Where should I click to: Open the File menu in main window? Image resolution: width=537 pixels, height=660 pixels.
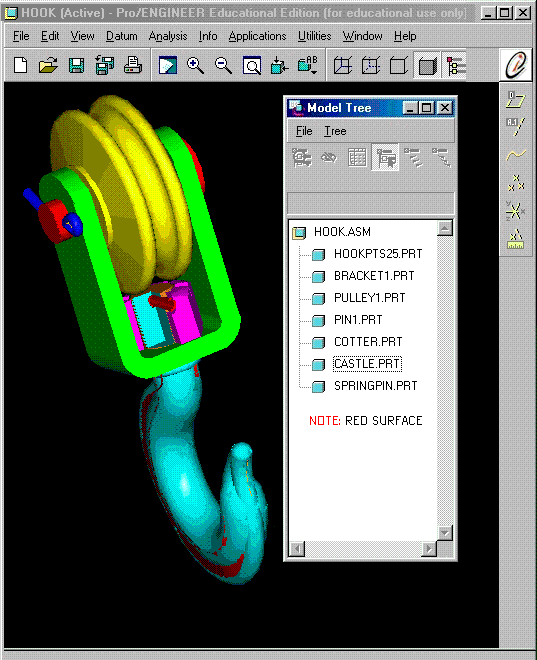(x=21, y=36)
